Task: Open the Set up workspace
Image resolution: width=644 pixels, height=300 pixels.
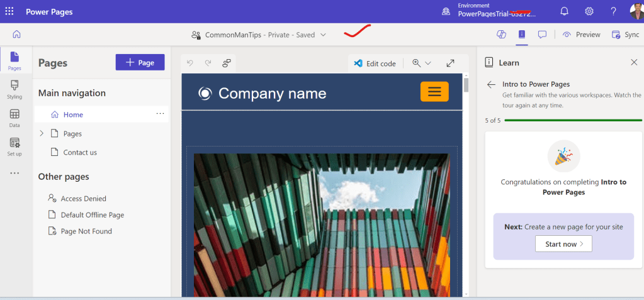Action: (14, 147)
